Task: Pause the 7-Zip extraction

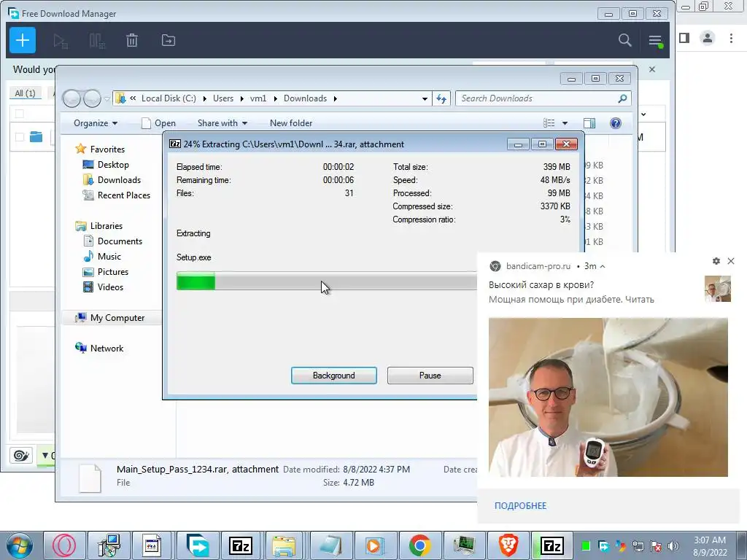Action: (430, 376)
